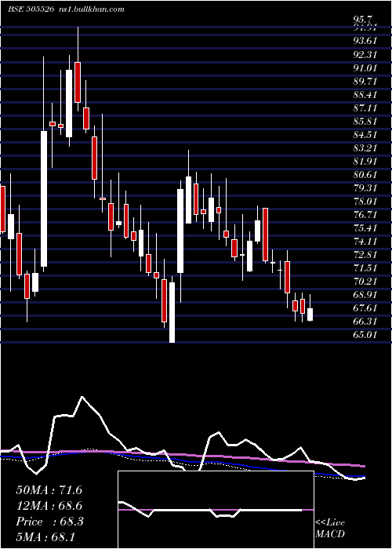Click the 79.31 price axis label
Screen dimensions: 392x549
coord(365,188)
